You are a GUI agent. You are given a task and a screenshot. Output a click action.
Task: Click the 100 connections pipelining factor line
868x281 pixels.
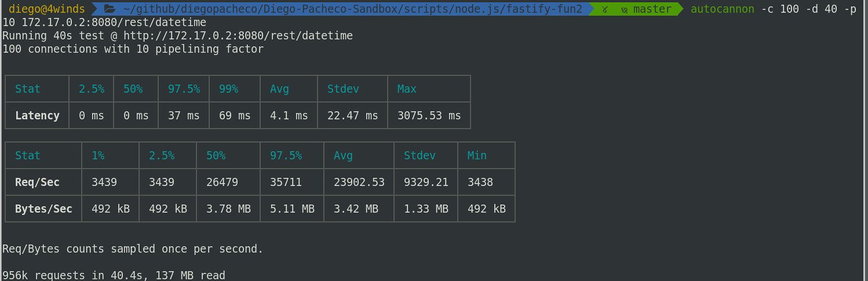(133, 49)
